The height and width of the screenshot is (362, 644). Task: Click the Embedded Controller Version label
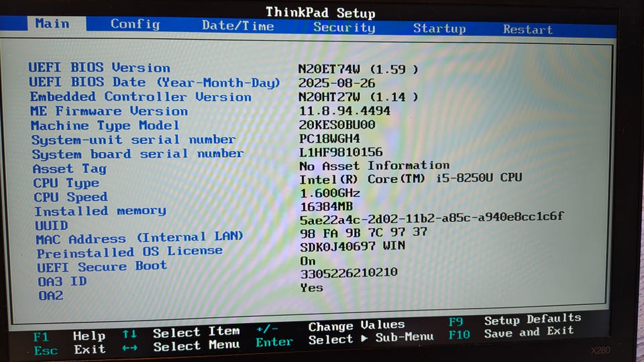(141, 97)
